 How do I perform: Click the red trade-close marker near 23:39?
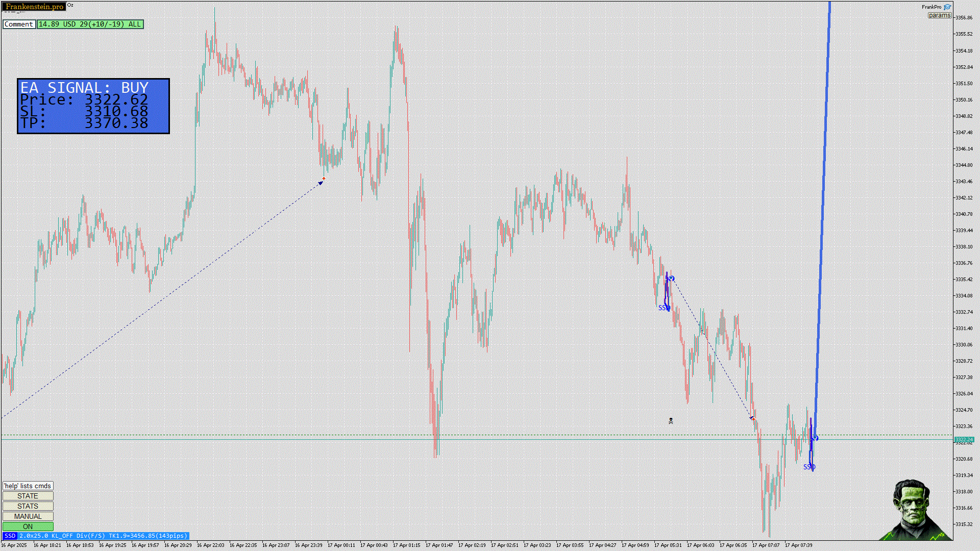[x=324, y=179]
